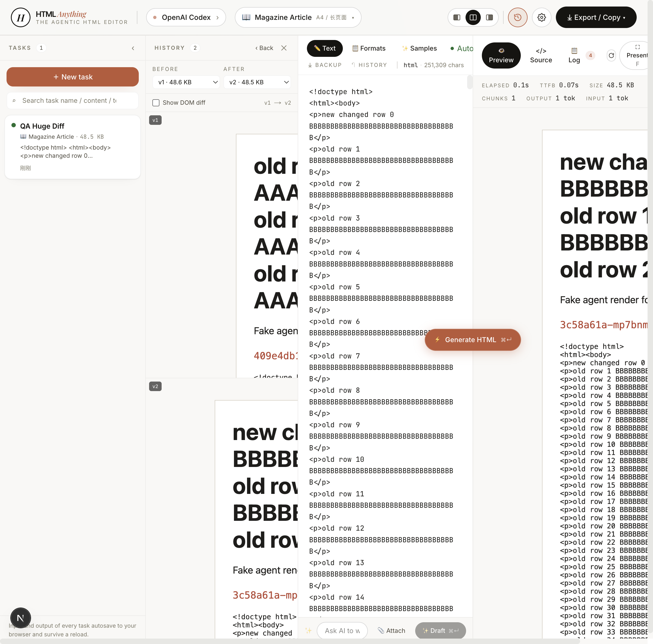Click the Next.js N dev indicator

click(21, 618)
